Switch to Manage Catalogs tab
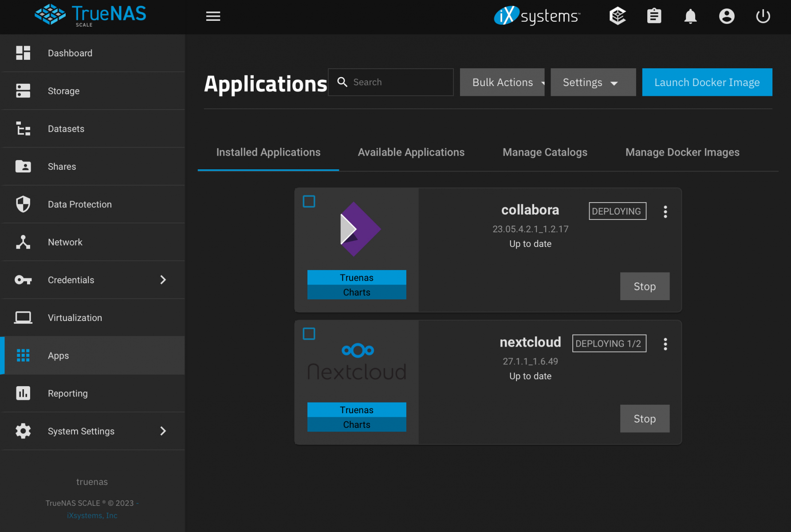Image resolution: width=791 pixels, height=532 pixels. (x=545, y=152)
